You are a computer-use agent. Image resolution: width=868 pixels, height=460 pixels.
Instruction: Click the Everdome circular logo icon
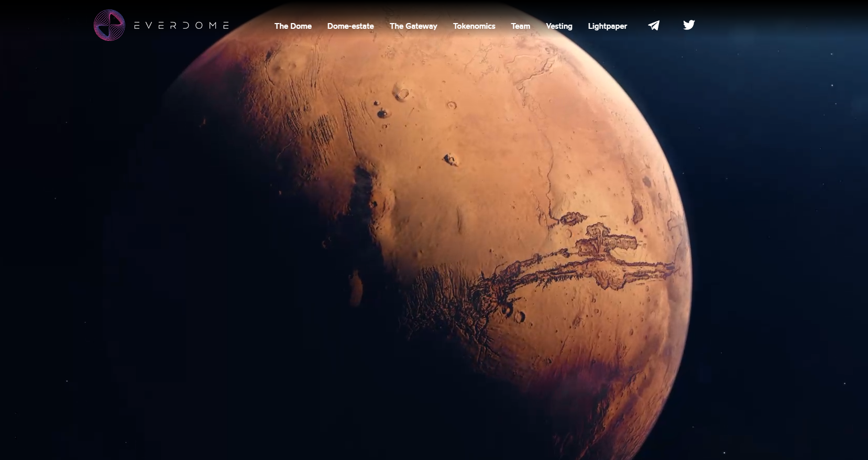point(109,25)
